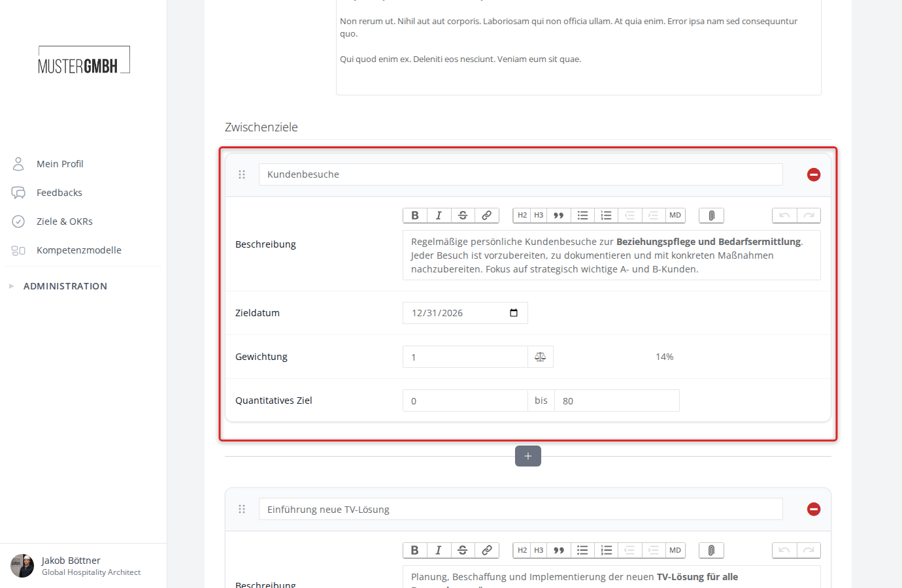The width and height of the screenshot is (902, 588).
Task: Apply H2 heading in TV-Lösung description toolbar
Action: point(522,550)
